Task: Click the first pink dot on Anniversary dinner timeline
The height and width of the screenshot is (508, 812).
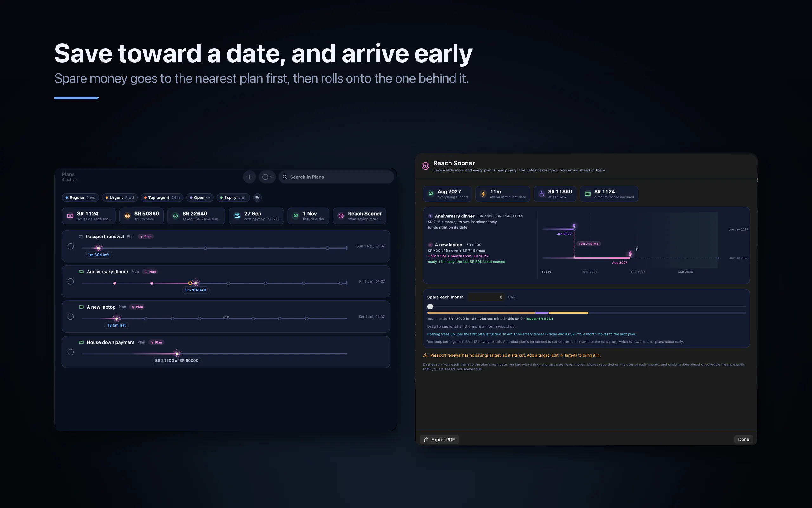Action: pos(115,283)
